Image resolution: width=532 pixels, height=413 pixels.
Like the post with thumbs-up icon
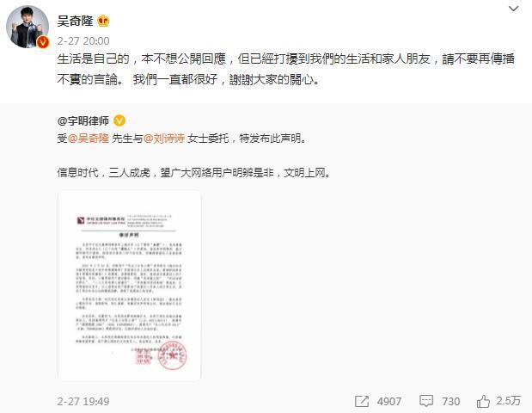pos(483,401)
